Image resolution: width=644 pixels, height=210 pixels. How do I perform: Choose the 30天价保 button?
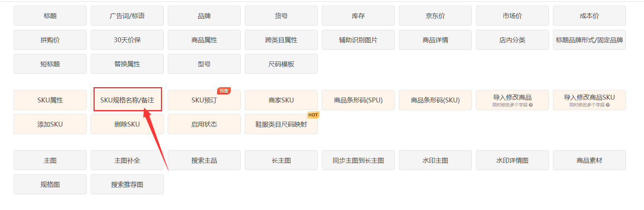[x=127, y=40]
